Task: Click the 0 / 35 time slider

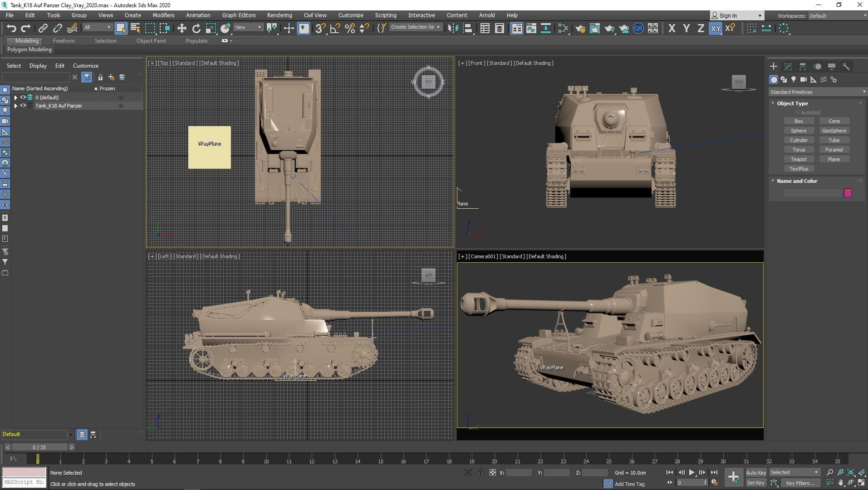Action: 39,447
